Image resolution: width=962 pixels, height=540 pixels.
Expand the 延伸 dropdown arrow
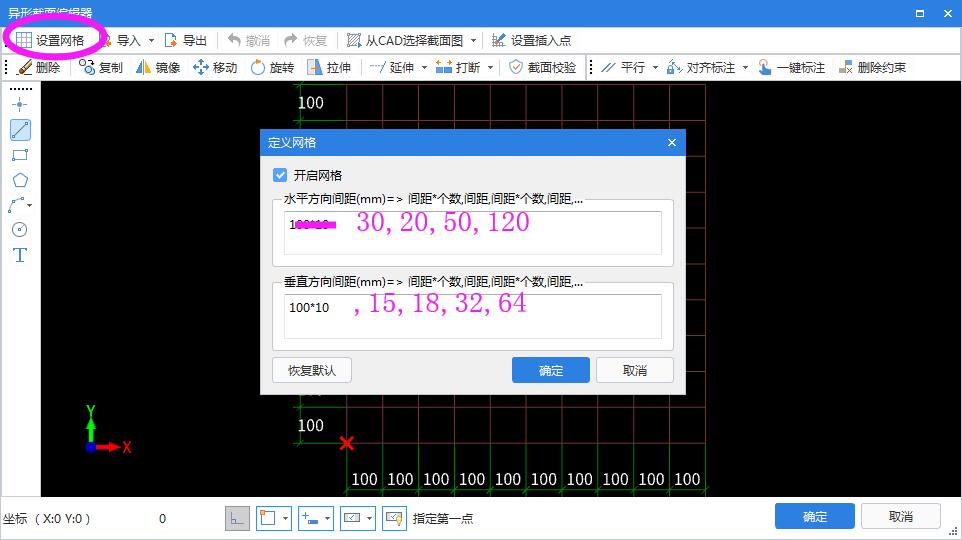pyautogui.click(x=424, y=68)
